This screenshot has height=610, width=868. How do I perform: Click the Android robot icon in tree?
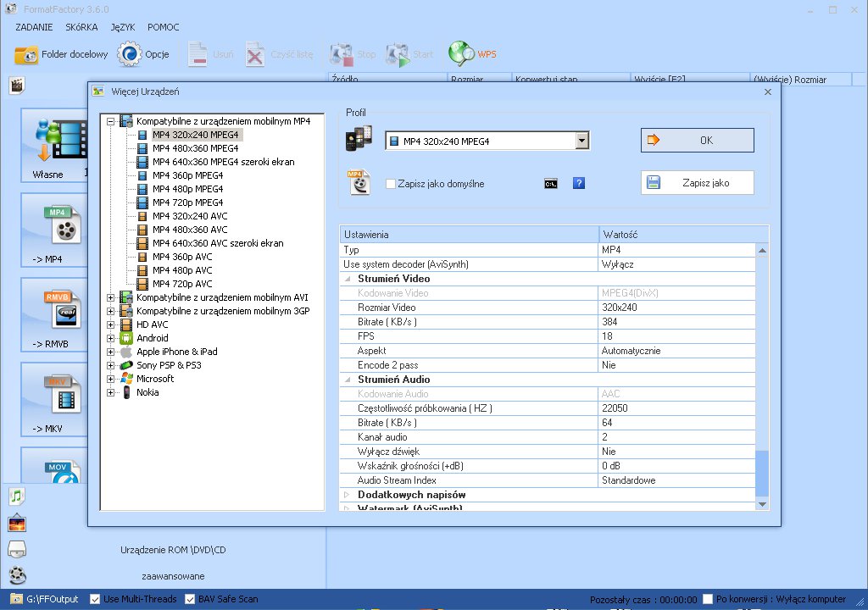point(126,338)
